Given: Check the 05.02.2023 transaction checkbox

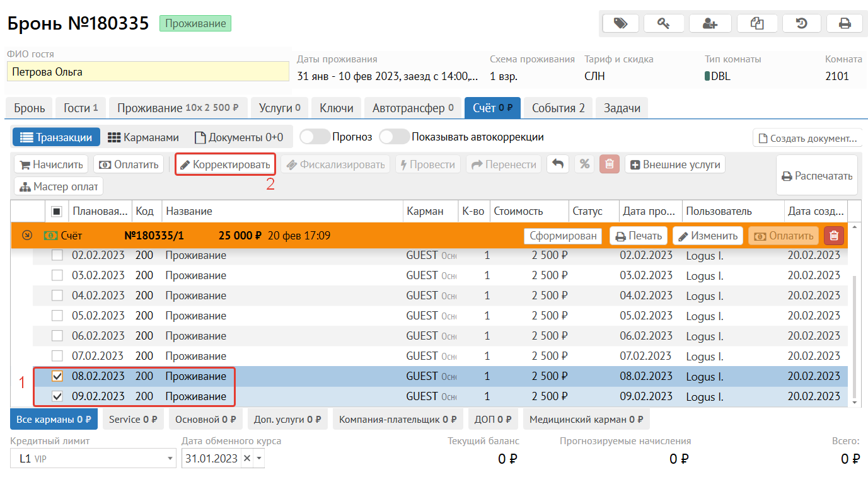Looking at the screenshot, I should (x=57, y=316).
